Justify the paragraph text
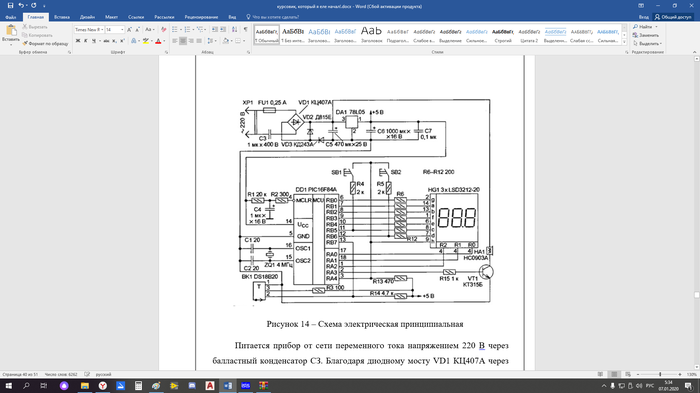 (x=199, y=41)
